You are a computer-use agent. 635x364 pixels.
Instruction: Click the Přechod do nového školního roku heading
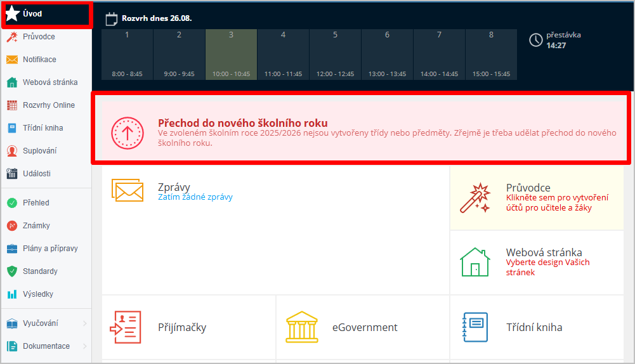[242, 122]
